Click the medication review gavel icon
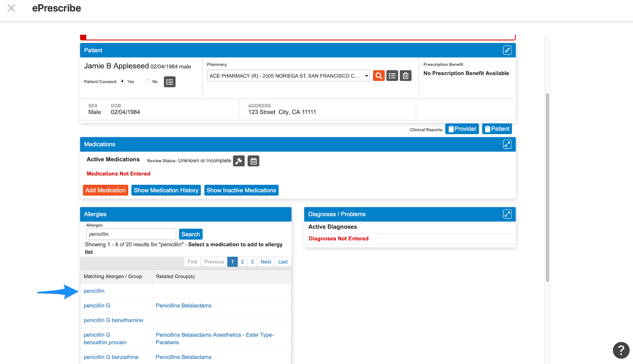The height and width of the screenshot is (364, 633). [x=239, y=161]
